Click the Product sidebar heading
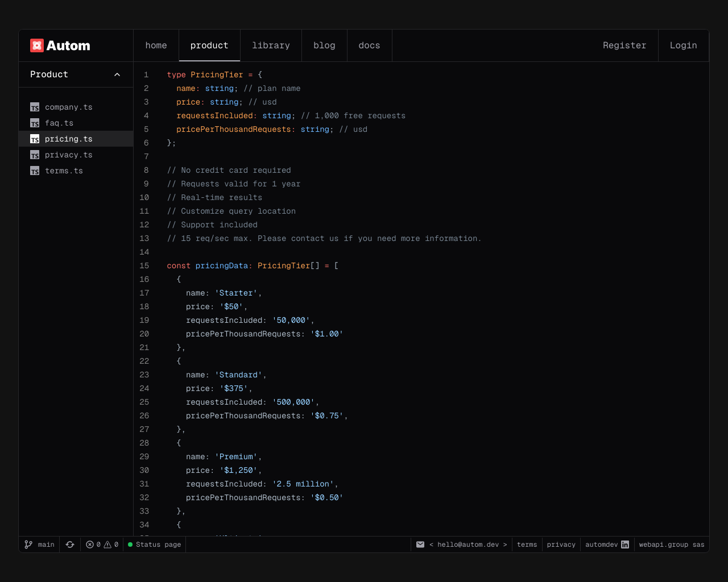Viewport: 728px width, 582px height. (x=49, y=74)
